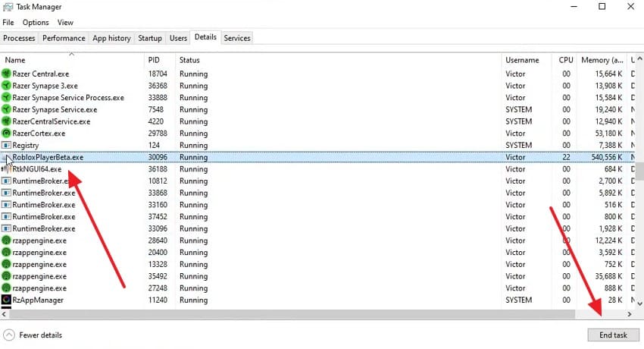Click the SYSTEM username for RzAppManager
The image size is (644, 349).
click(518, 300)
